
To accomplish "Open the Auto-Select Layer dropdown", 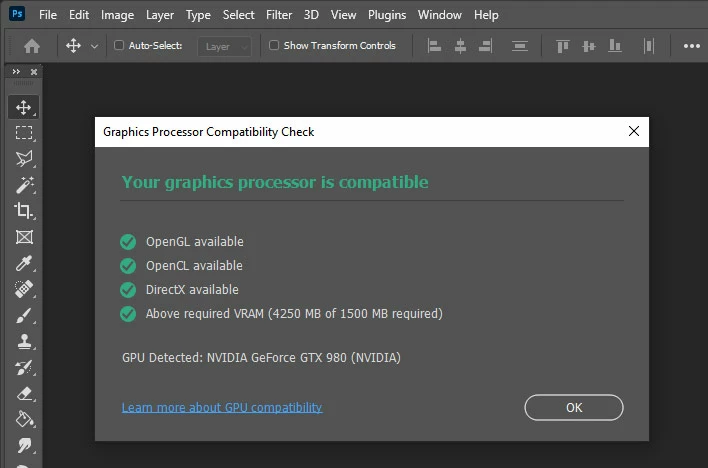I will pyautogui.click(x=224, y=46).
